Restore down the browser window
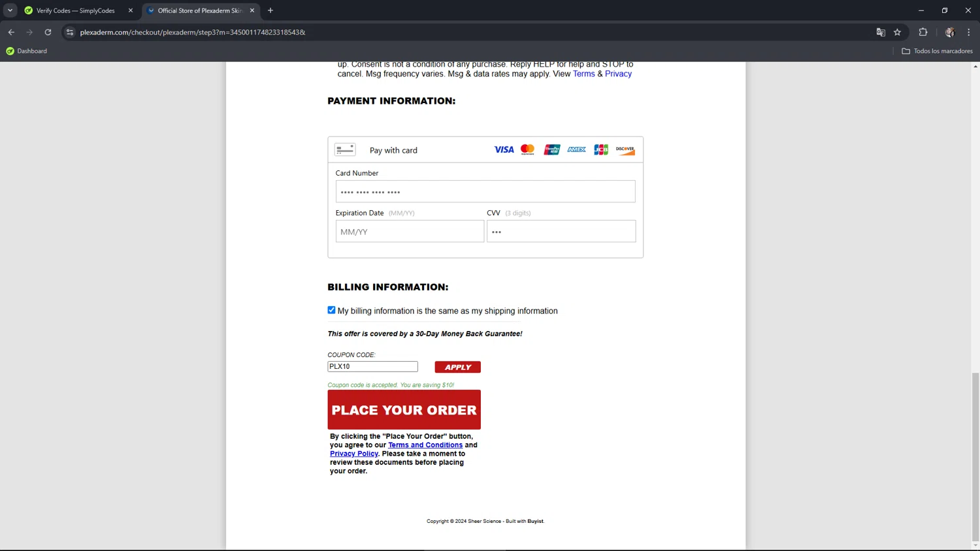Screen dimensions: 980x551 pyautogui.click(x=945, y=10)
